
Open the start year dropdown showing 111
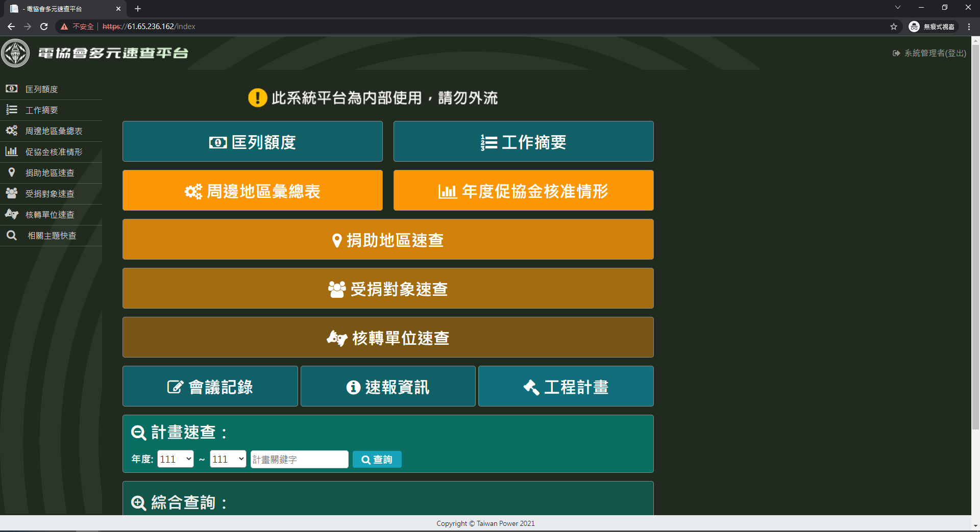(x=176, y=459)
